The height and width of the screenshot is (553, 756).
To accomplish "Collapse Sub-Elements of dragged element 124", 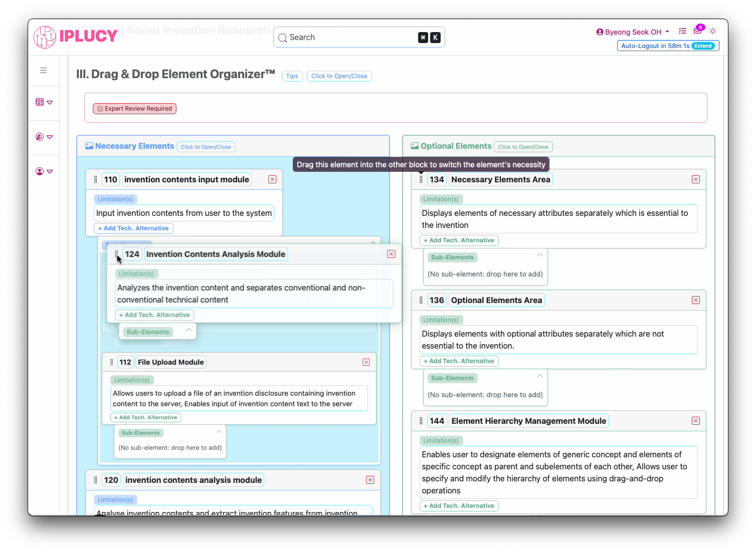I will 188,330.
